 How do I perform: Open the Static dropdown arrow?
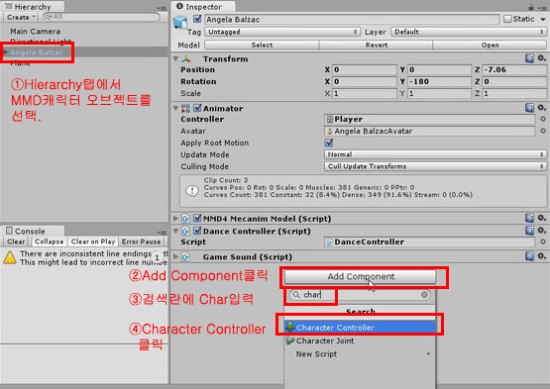(x=543, y=19)
